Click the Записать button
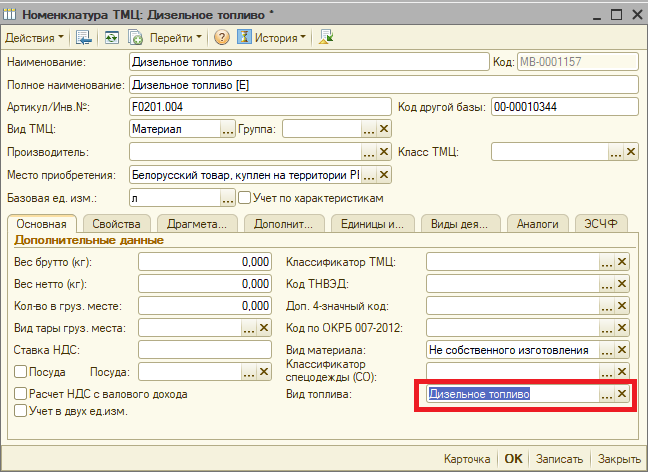650x472 pixels. (x=559, y=459)
